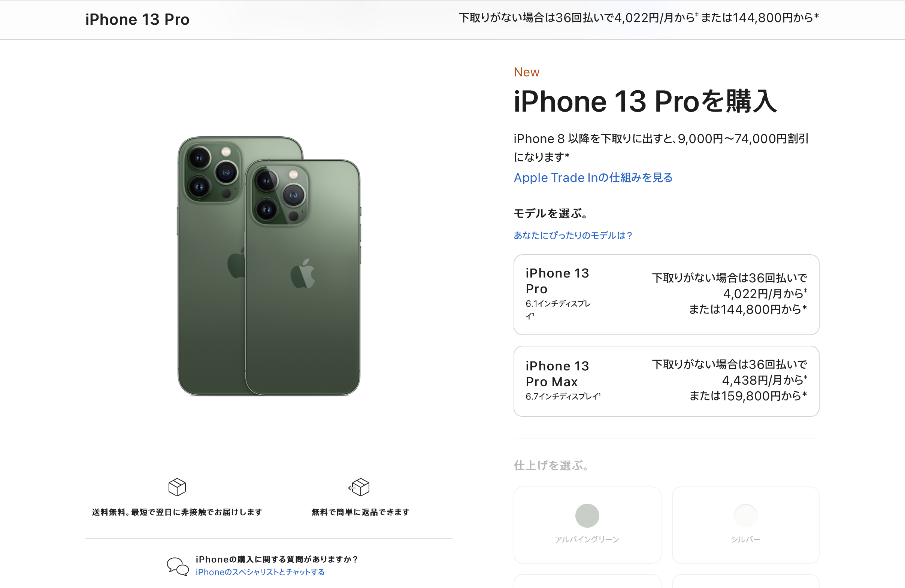Select the partially visible finish option below アルパイングリーン

587,581
